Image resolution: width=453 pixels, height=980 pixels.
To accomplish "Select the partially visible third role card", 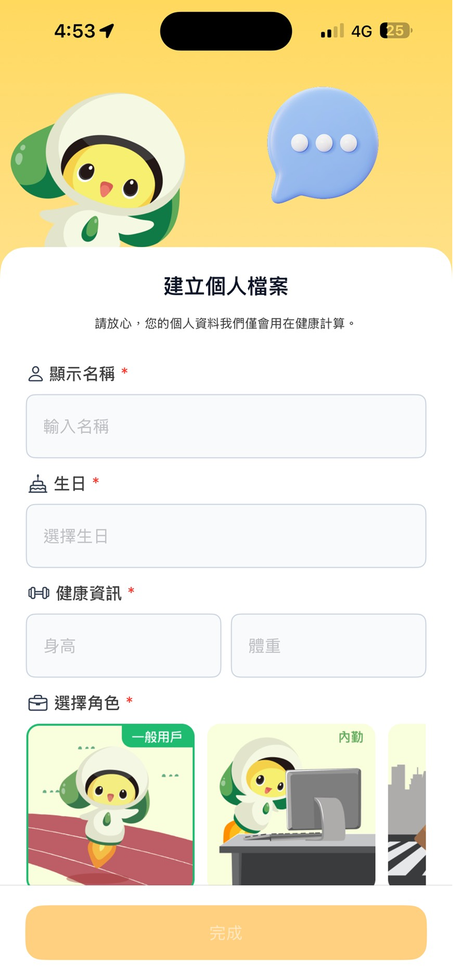I will click(407, 804).
